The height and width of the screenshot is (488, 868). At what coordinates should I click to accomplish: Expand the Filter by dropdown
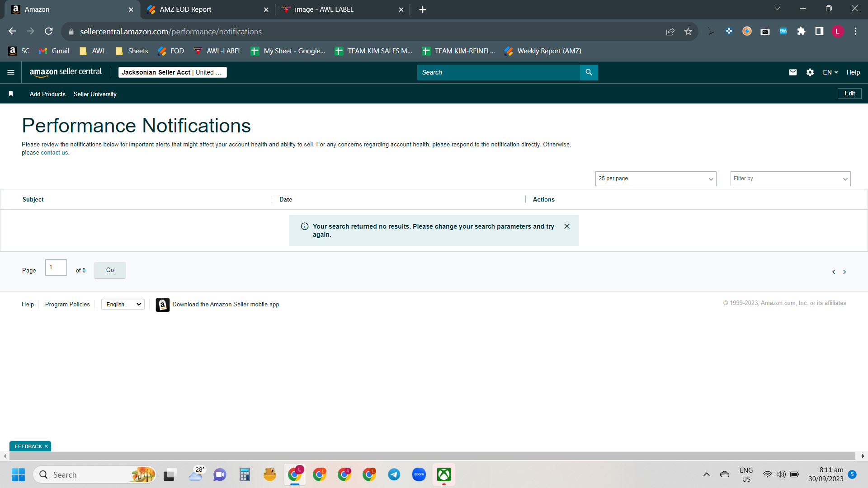point(790,178)
